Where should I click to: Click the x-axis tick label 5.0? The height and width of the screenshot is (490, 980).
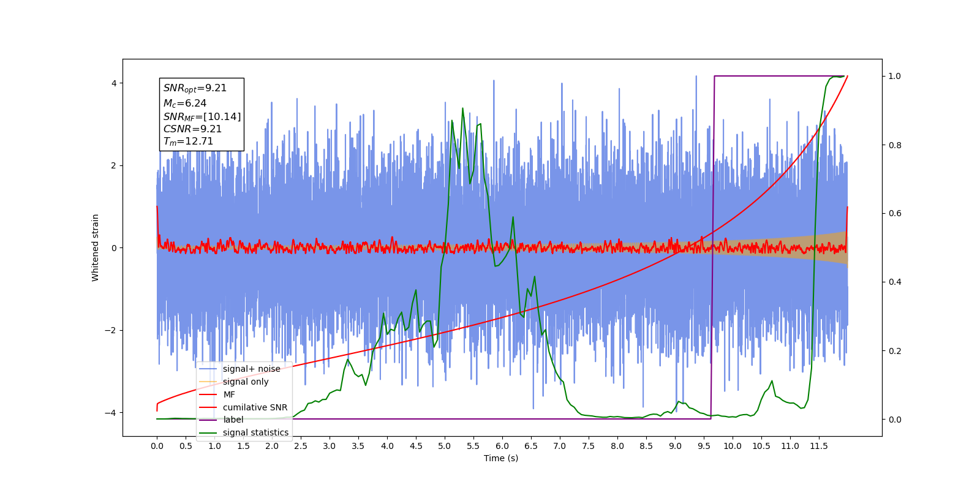click(445, 446)
